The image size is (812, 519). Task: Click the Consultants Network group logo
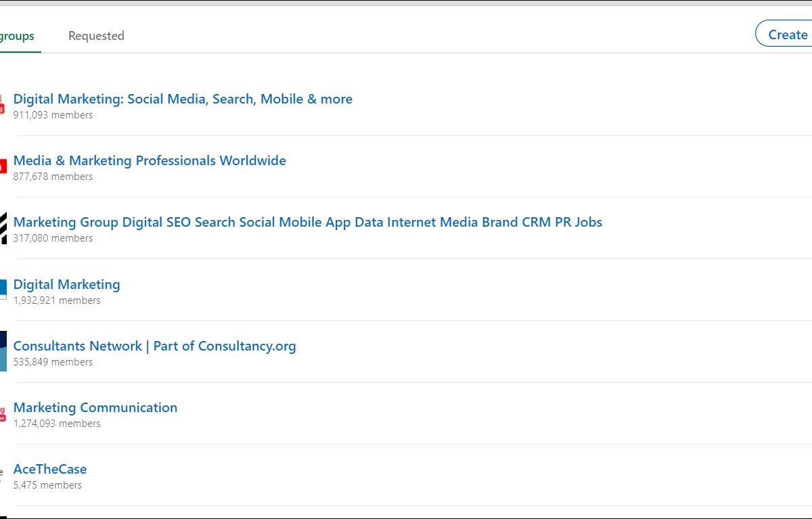click(3, 352)
